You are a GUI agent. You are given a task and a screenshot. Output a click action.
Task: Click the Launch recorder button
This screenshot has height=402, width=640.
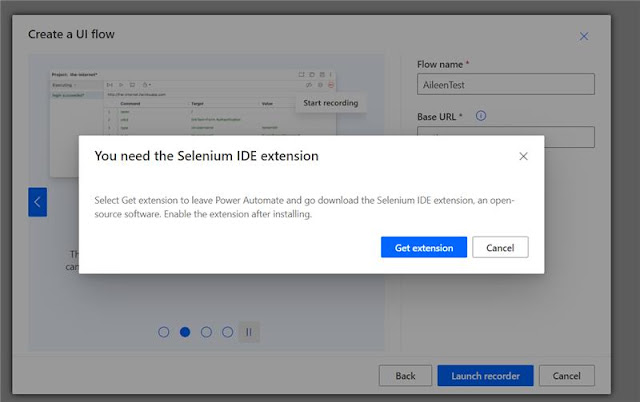click(485, 376)
